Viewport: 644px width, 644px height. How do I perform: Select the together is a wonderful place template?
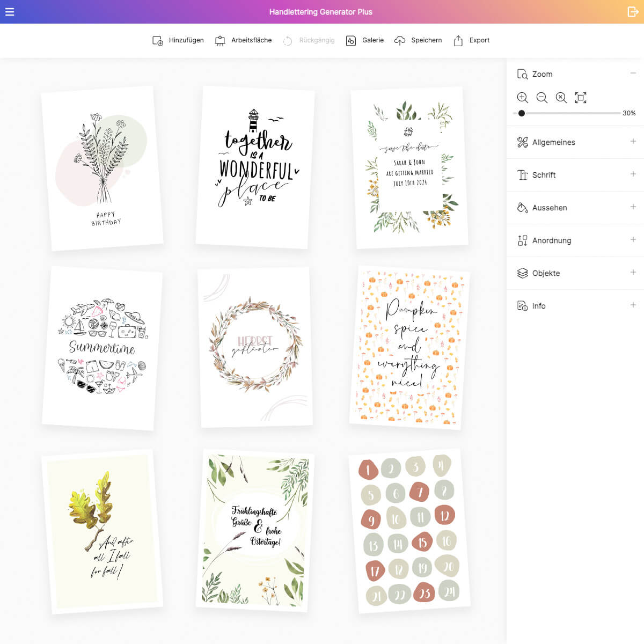tap(255, 167)
